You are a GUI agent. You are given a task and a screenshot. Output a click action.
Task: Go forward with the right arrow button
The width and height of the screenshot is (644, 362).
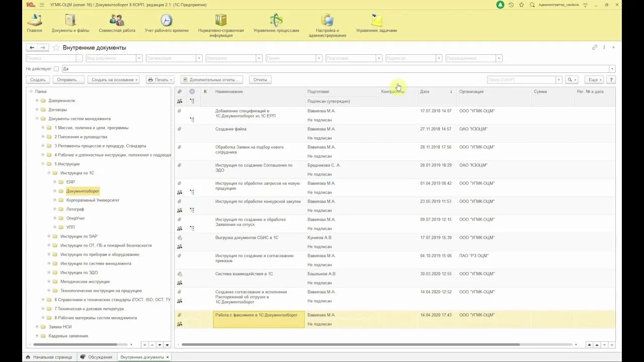pos(43,48)
